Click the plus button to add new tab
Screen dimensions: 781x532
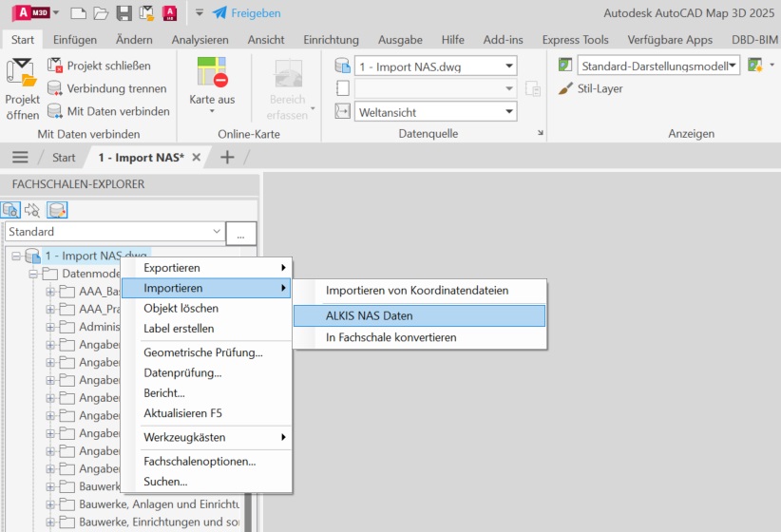coord(227,158)
